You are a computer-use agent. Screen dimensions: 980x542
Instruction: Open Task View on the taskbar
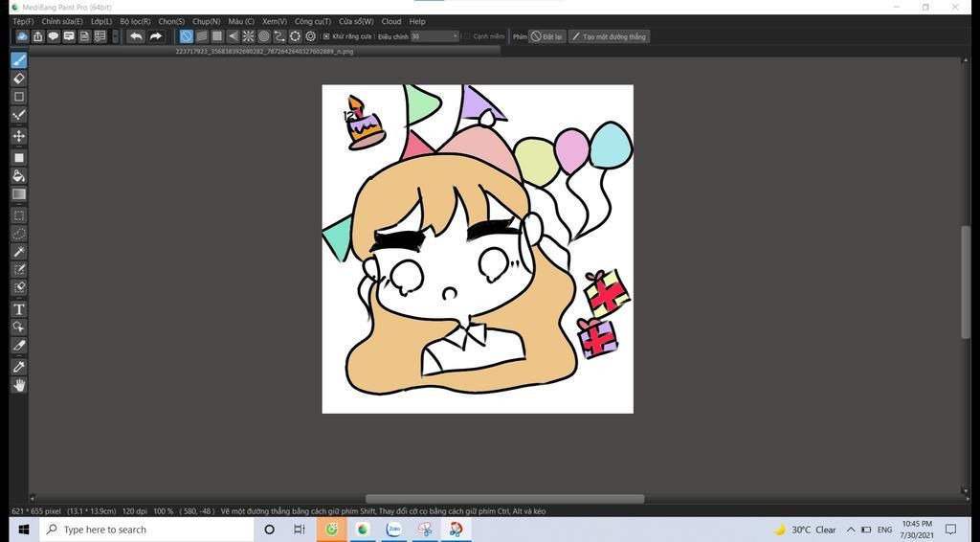[300, 530]
